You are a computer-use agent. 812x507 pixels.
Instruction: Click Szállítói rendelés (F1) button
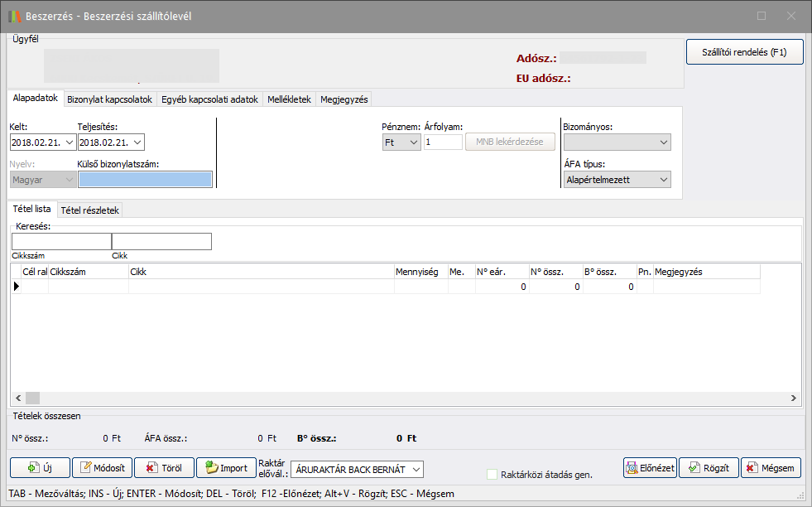(x=744, y=52)
